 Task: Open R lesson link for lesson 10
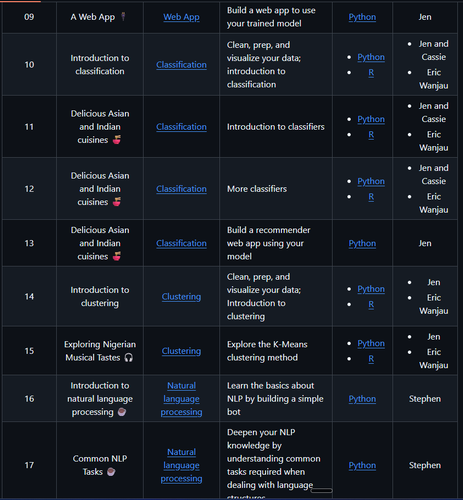click(371, 72)
